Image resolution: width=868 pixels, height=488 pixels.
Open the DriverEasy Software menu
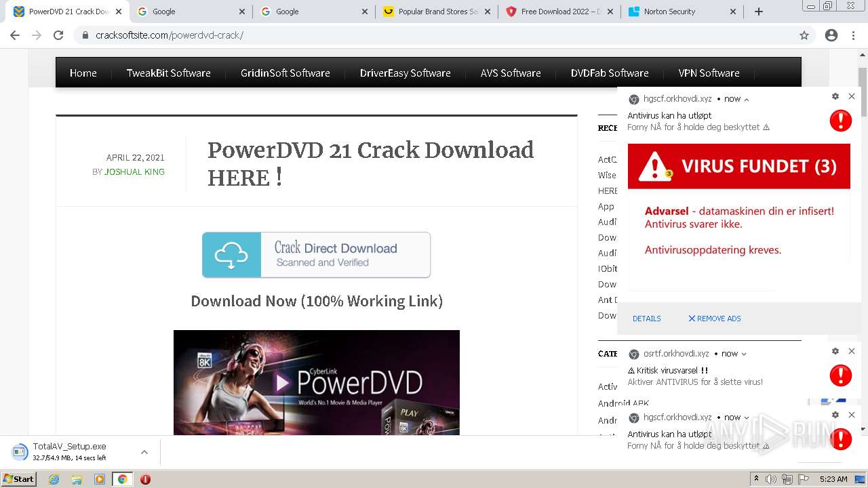[x=406, y=73]
